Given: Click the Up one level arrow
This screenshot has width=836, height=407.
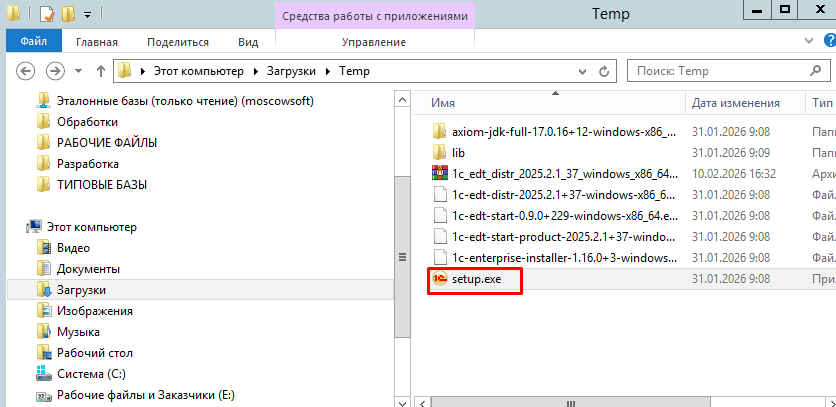Looking at the screenshot, I should [100, 72].
